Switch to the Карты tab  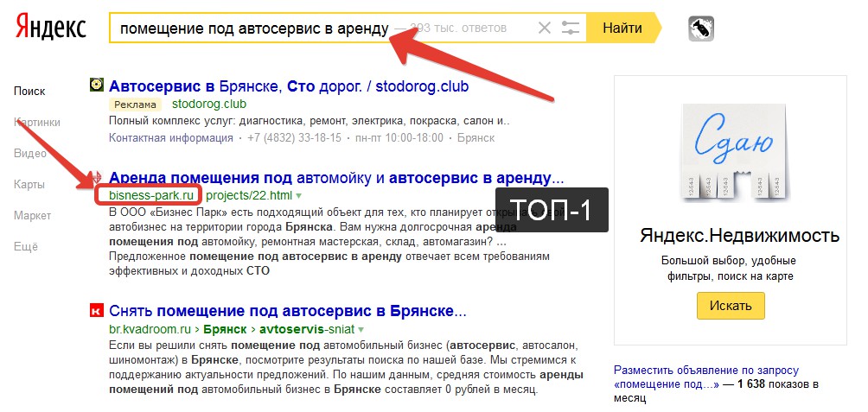29,185
